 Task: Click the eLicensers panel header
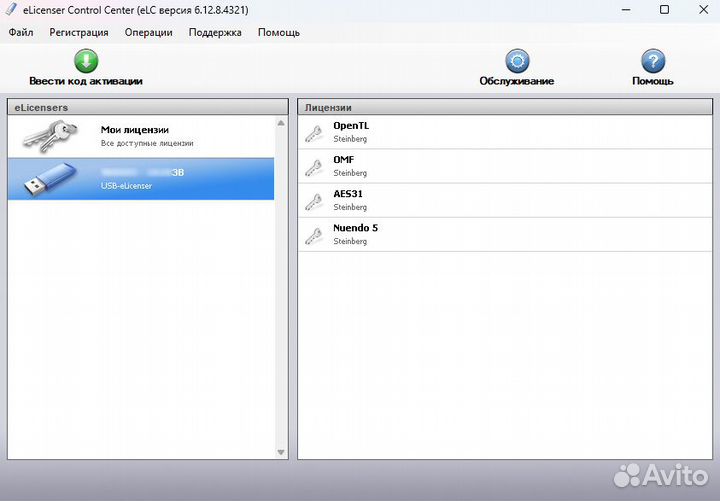[148, 107]
